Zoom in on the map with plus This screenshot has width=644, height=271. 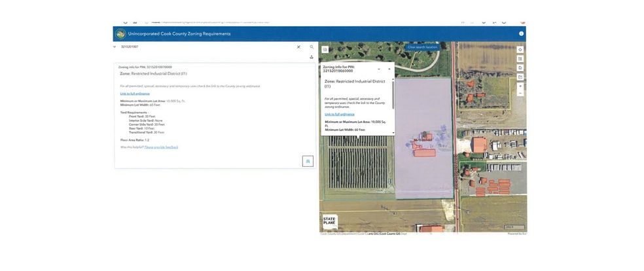click(x=520, y=86)
